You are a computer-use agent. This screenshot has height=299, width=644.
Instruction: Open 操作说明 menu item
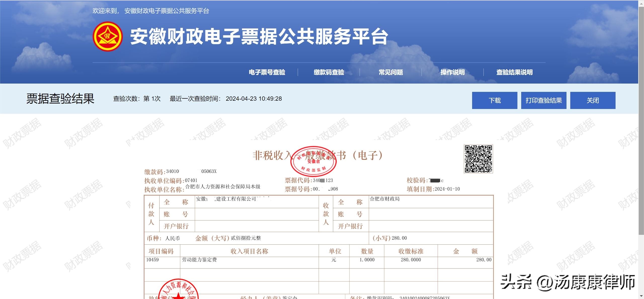pos(452,72)
